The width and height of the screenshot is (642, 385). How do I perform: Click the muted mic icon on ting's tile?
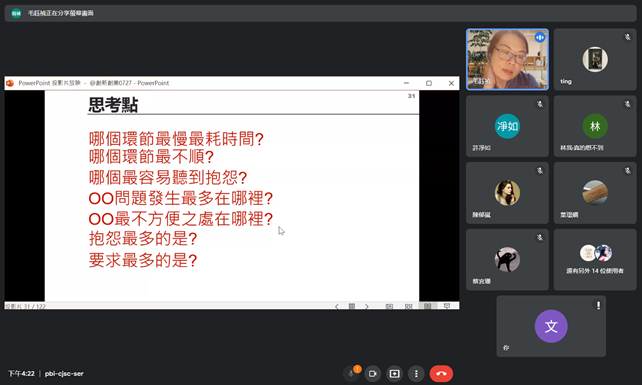(x=627, y=37)
